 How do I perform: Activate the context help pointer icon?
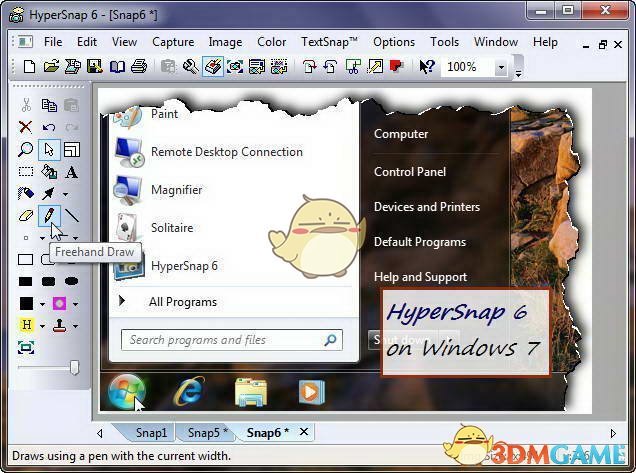tap(427, 66)
